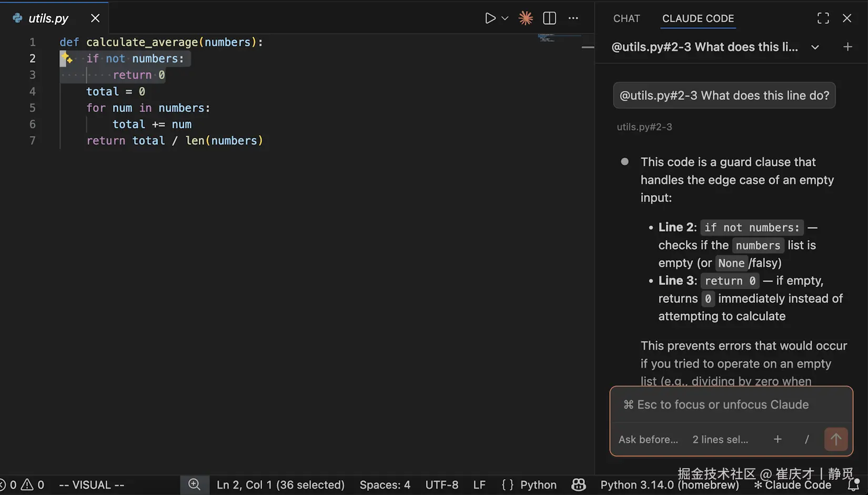This screenshot has height=495, width=868.
Task: Select the utils.py editor tab
Action: pyautogui.click(x=47, y=18)
